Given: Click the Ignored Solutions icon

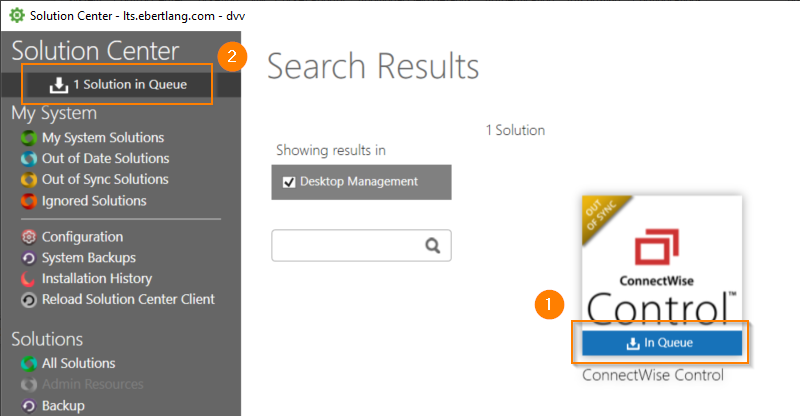Looking at the screenshot, I should coord(28,201).
